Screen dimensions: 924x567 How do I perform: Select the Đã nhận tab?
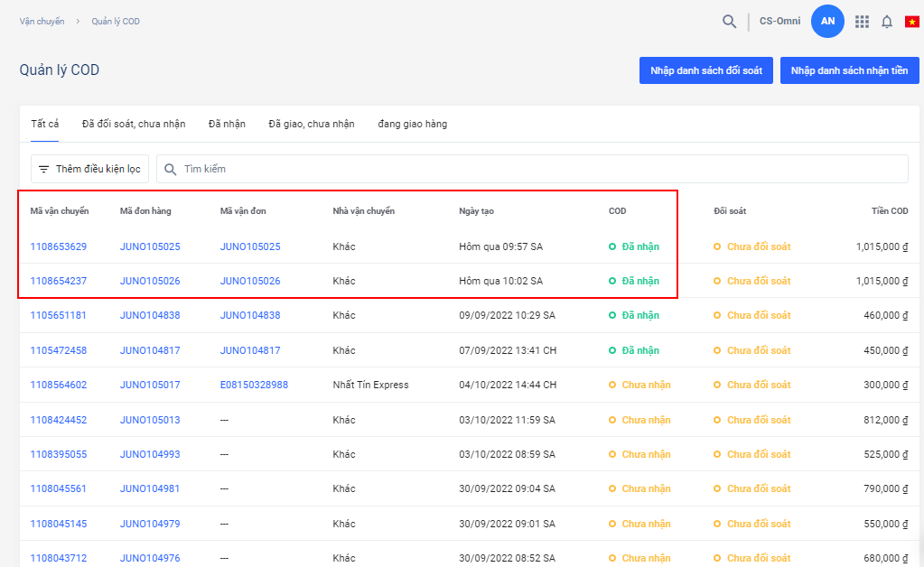pyautogui.click(x=227, y=124)
